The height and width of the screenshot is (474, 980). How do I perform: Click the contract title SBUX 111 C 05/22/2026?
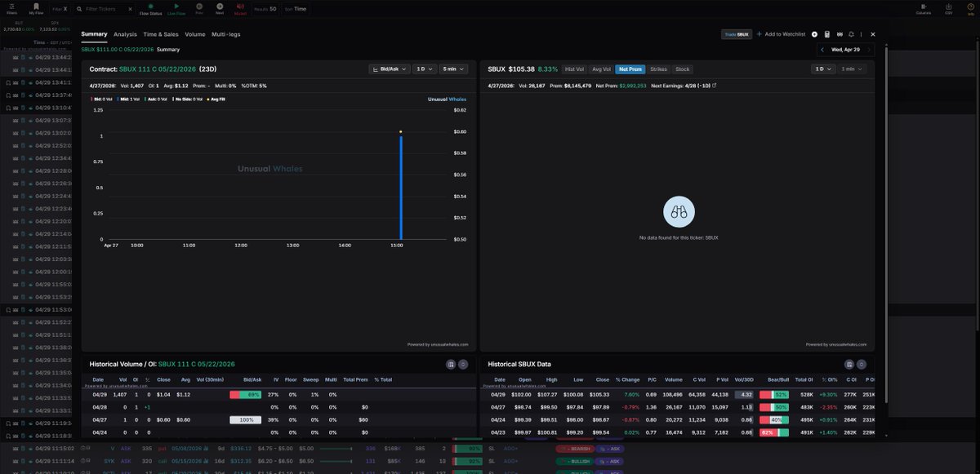(x=156, y=69)
